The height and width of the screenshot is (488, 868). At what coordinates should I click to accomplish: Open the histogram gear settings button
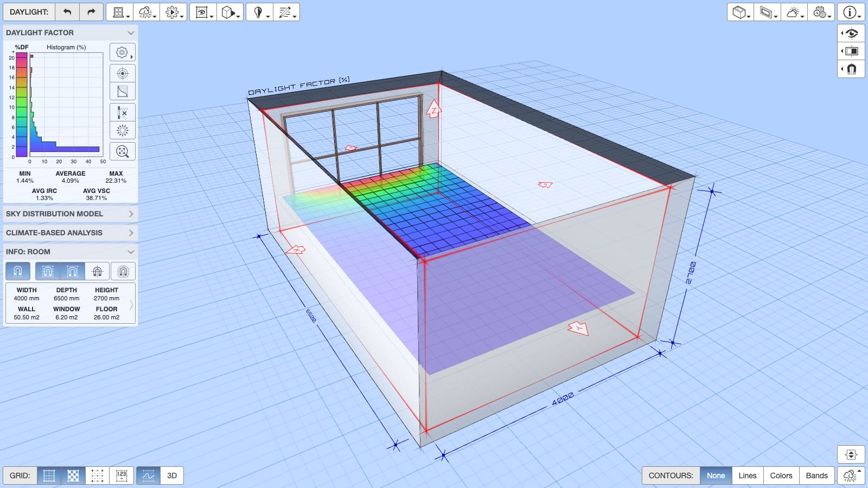(123, 53)
